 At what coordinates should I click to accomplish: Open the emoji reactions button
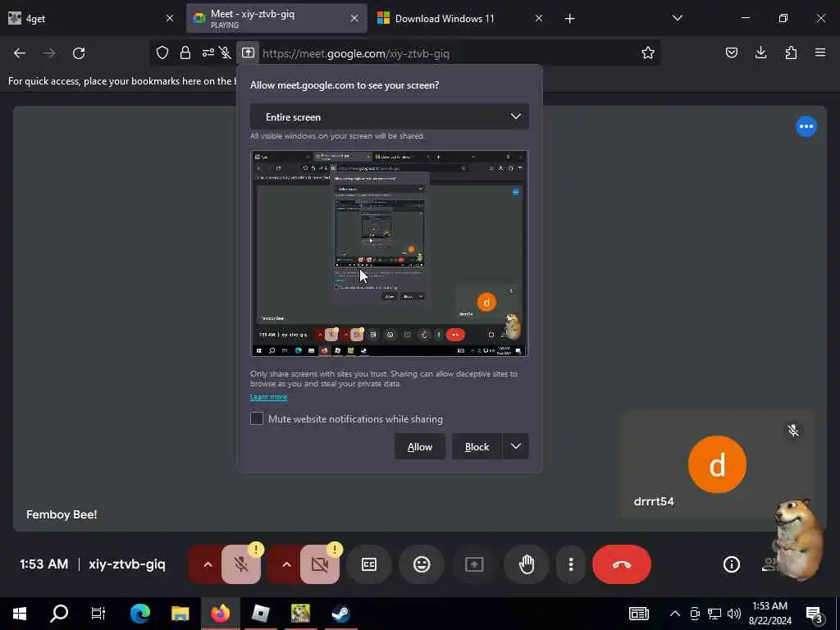(422, 564)
